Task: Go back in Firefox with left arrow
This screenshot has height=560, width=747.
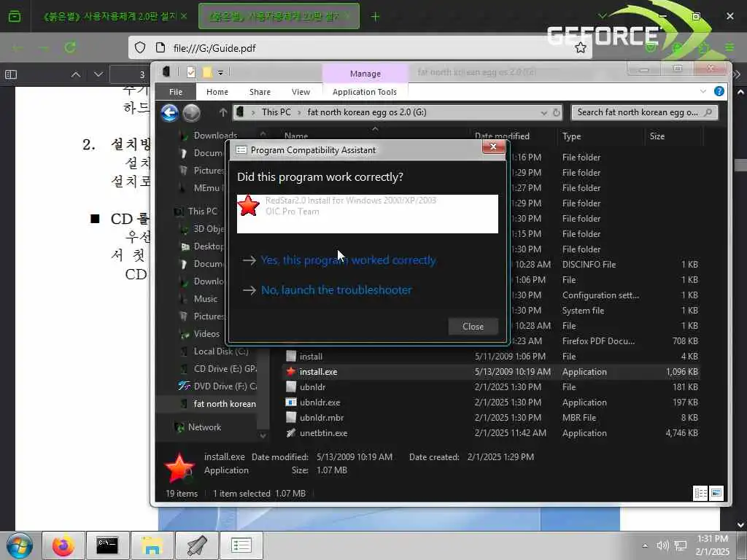Action: (x=18, y=48)
